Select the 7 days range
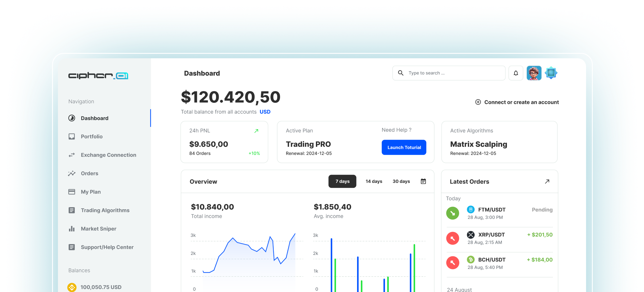The width and height of the screenshot is (644, 292). (x=342, y=182)
